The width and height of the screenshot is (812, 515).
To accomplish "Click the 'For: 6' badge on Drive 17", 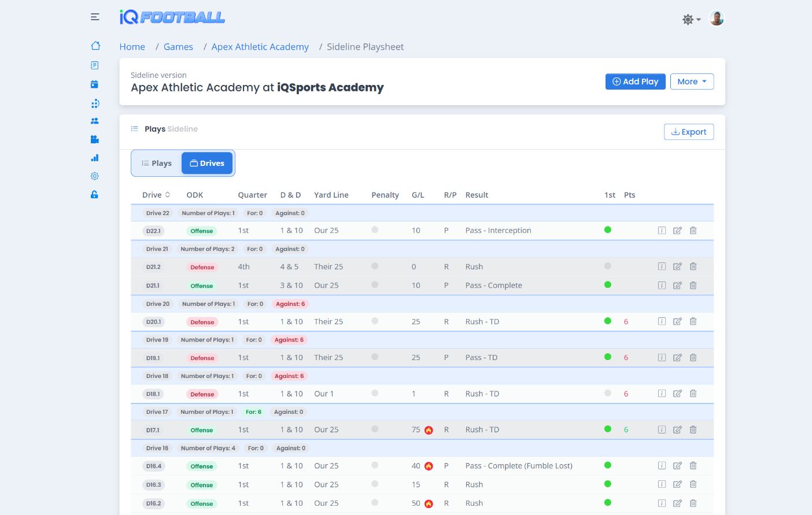I will (x=253, y=412).
